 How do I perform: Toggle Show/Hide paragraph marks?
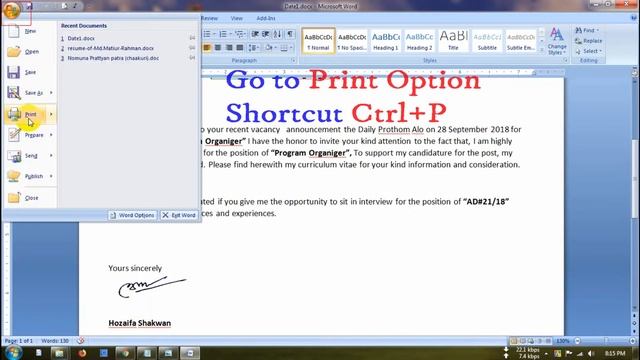tap(290, 34)
